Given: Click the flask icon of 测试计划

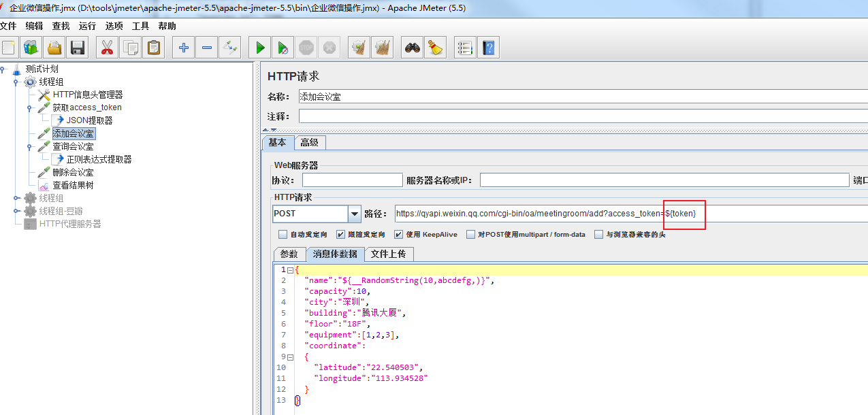Looking at the screenshot, I should point(17,69).
